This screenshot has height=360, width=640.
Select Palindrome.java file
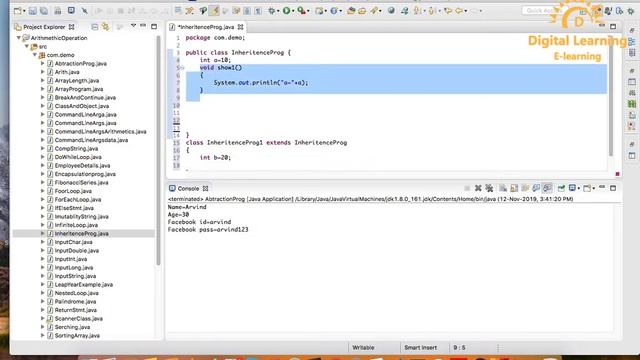click(75, 302)
